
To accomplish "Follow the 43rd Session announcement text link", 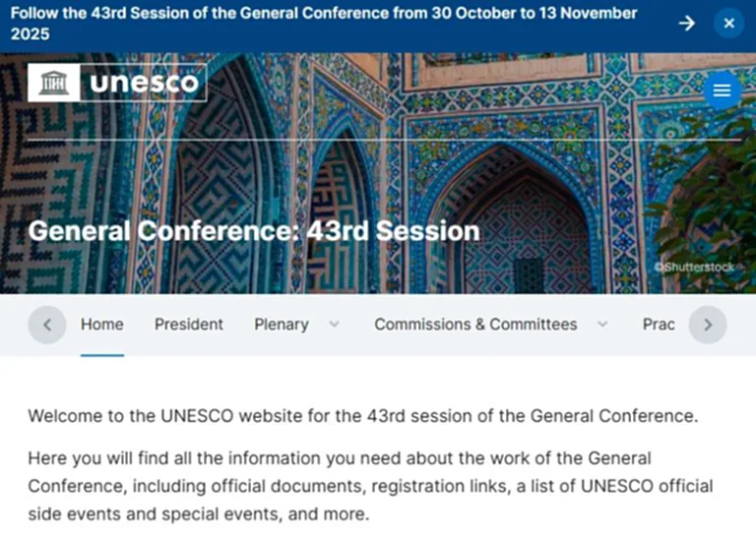I will pos(323,24).
